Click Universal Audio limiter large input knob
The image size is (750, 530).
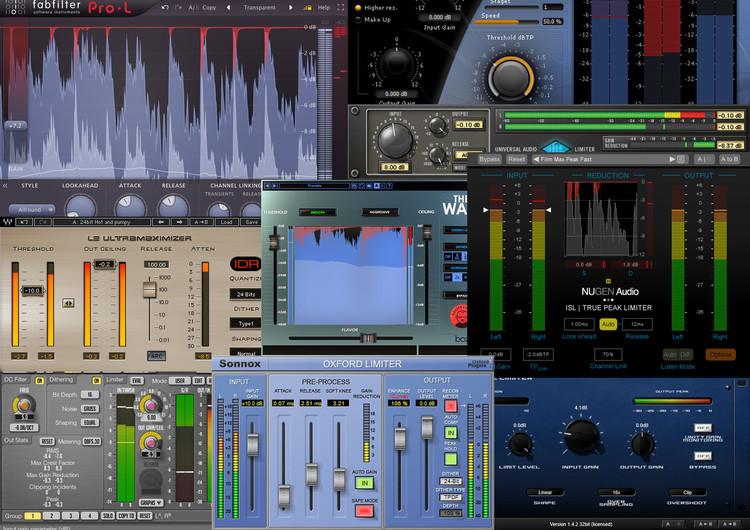(395, 141)
